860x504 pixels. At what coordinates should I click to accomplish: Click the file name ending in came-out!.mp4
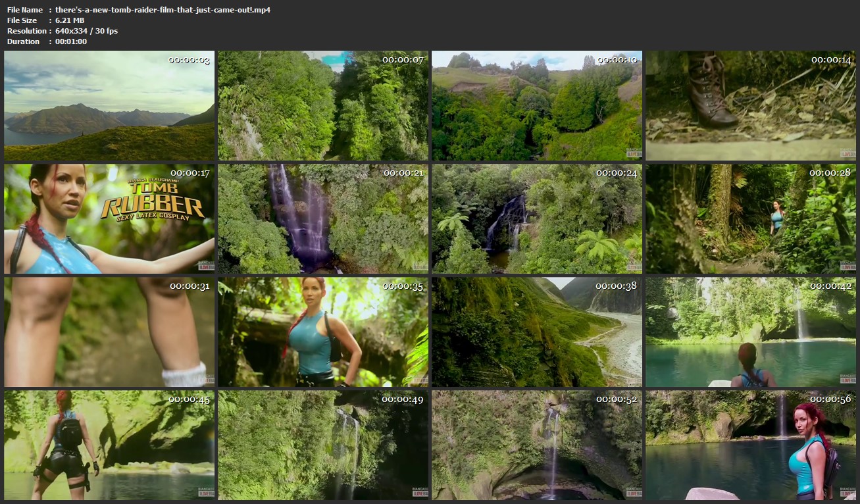(163, 10)
